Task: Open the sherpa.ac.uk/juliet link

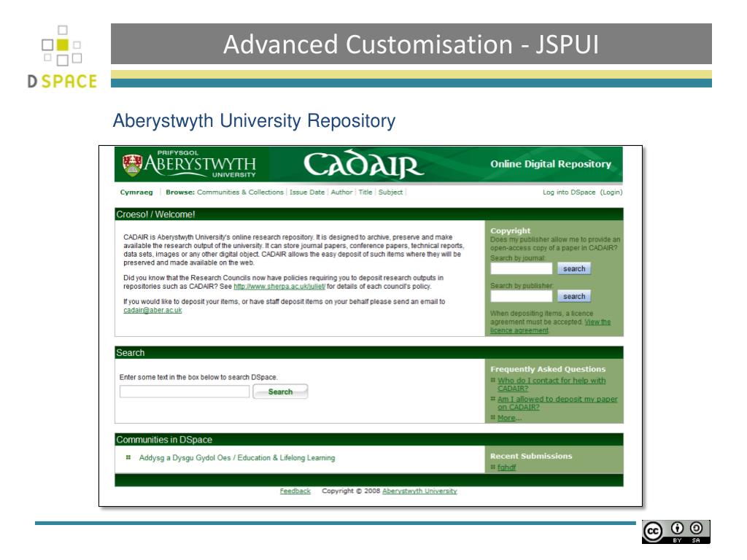Action: tap(279, 287)
